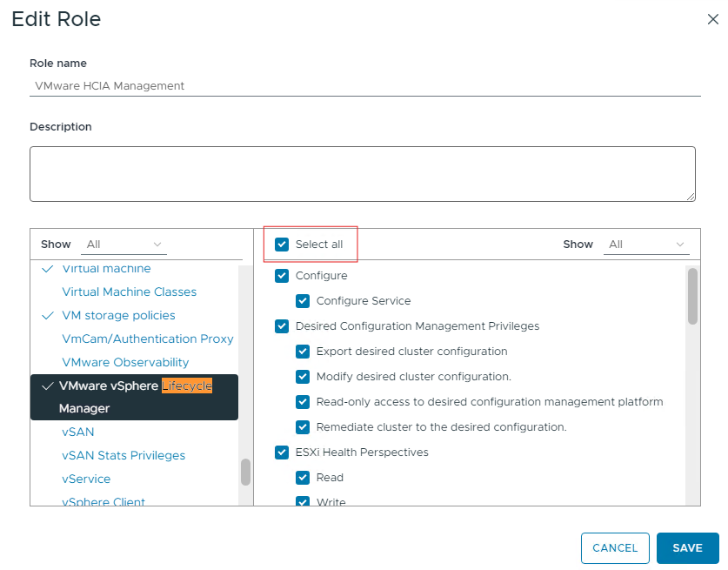728x570 pixels.
Task: Cancel editing the role
Action: click(x=615, y=547)
